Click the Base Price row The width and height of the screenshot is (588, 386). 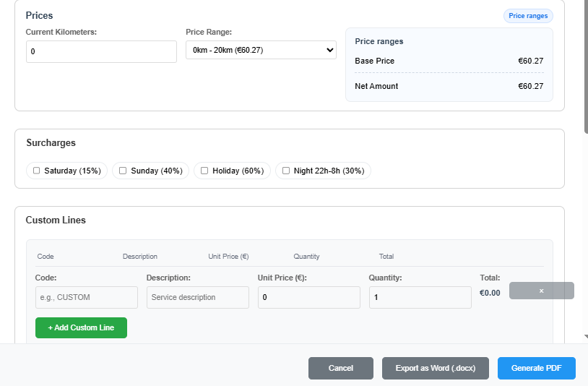[x=449, y=61]
